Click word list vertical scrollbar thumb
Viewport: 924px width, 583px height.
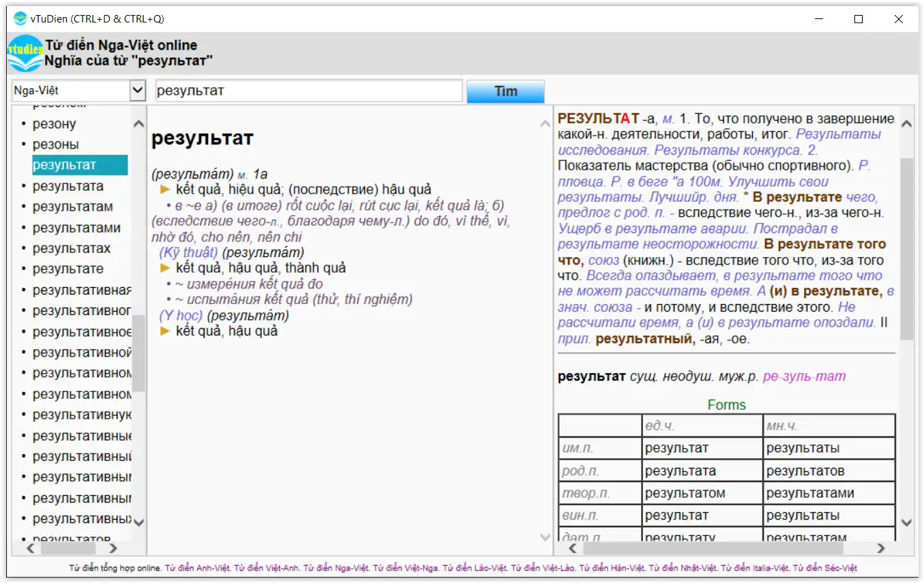[138, 353]
